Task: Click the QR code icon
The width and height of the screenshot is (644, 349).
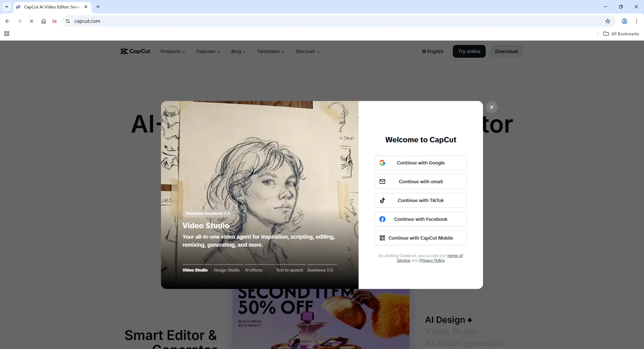Action: 382,238
